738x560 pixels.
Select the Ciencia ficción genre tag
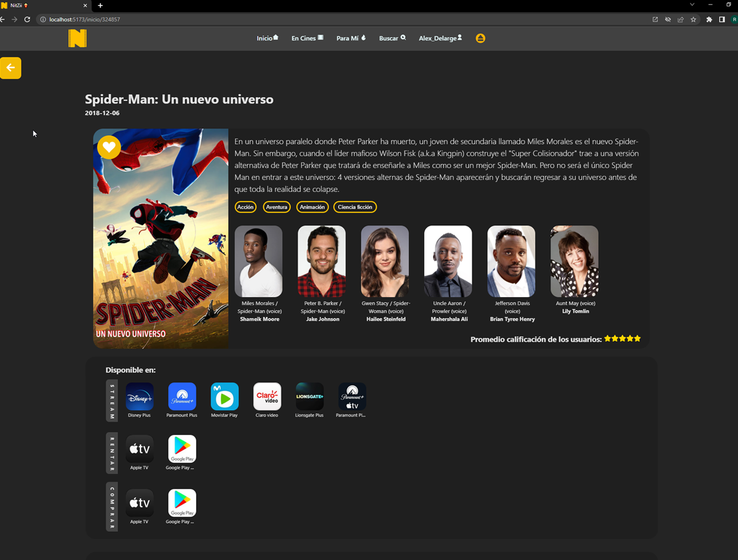click(x=355, y=207)
